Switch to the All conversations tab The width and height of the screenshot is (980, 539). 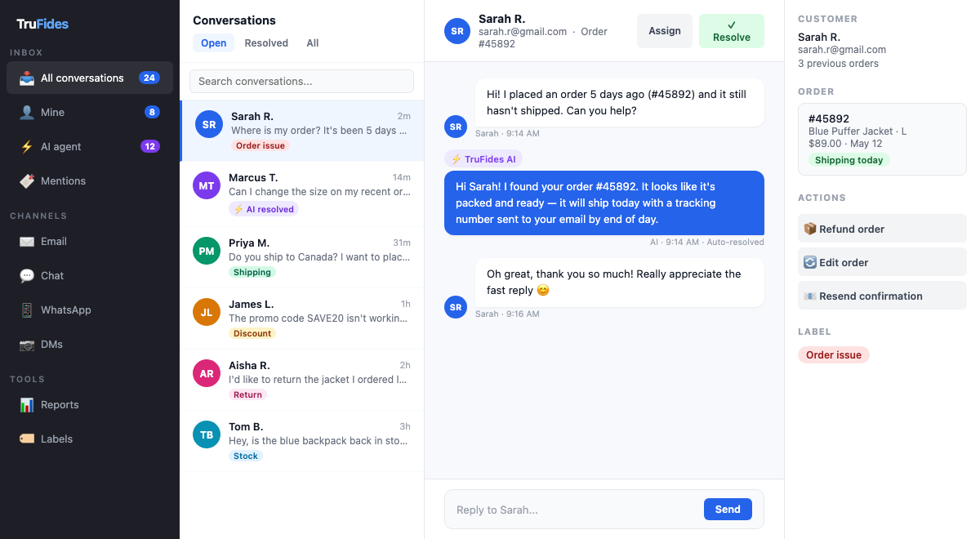[312, 42]
